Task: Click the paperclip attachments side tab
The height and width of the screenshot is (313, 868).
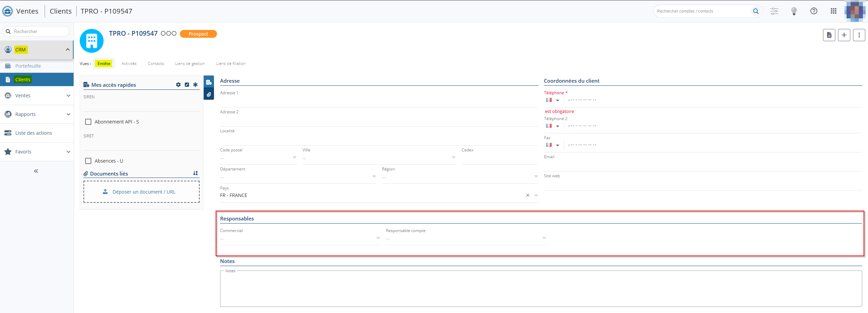Action: 209,95
